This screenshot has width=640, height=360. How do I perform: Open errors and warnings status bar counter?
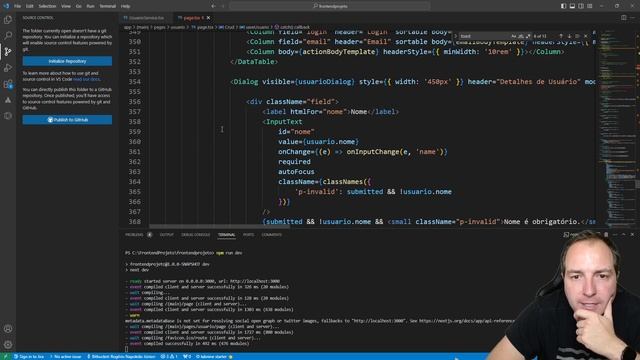pyautogui.click(x=169, y=357)
